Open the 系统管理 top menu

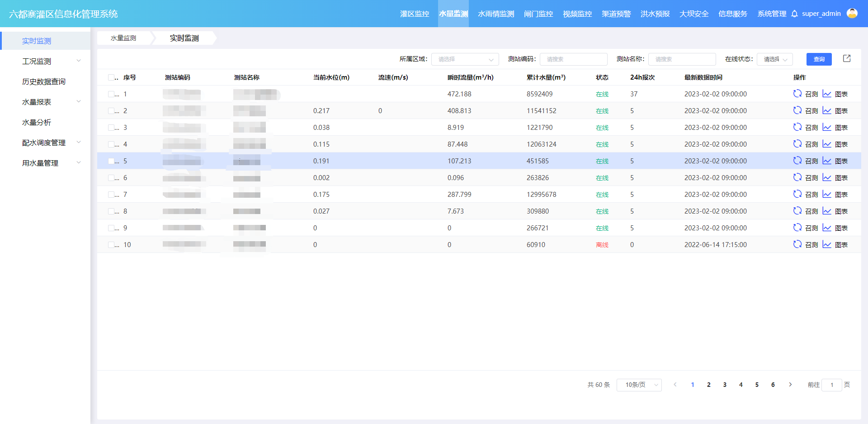point(772,14)
